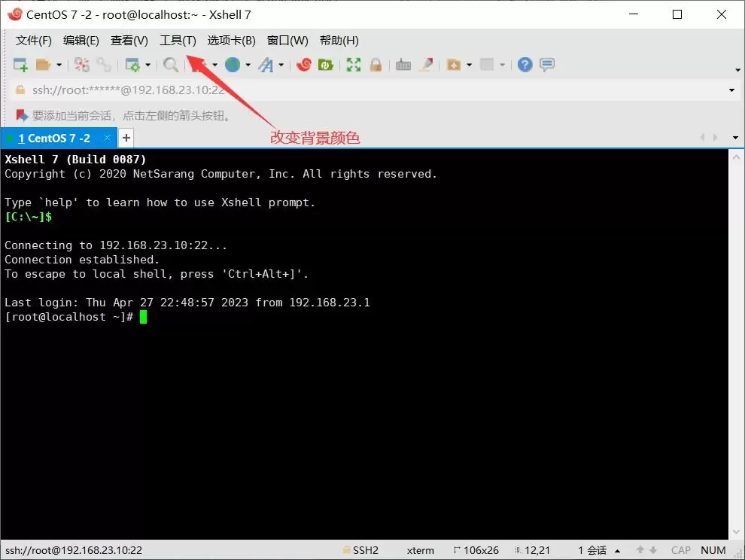Image resolution: width=745 pixels, height=560 pixels.
Task: Click the Disconnect icon
Action: tap(82, 65)
